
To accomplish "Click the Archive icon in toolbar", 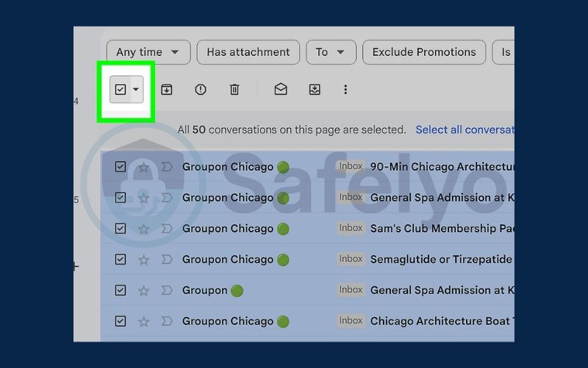I will (x=167, y=89).
